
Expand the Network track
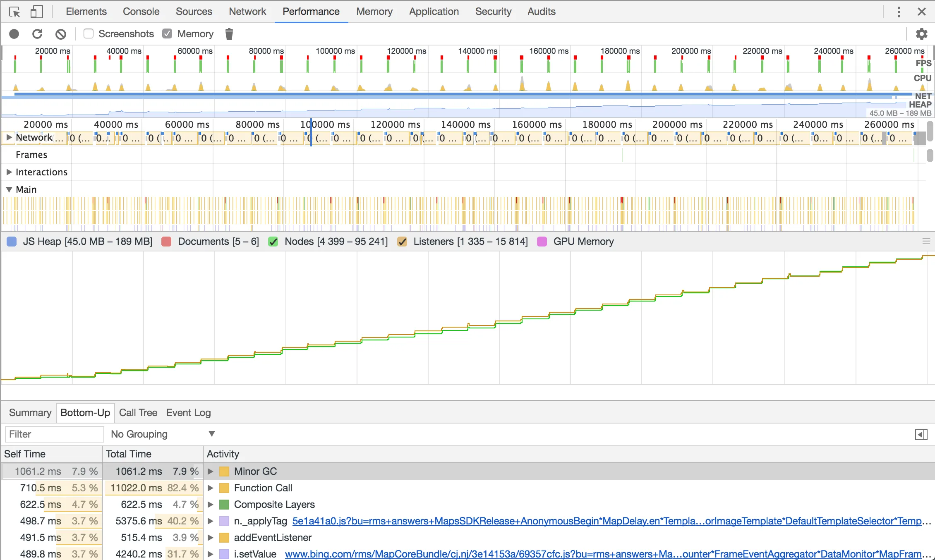(9, 137)
